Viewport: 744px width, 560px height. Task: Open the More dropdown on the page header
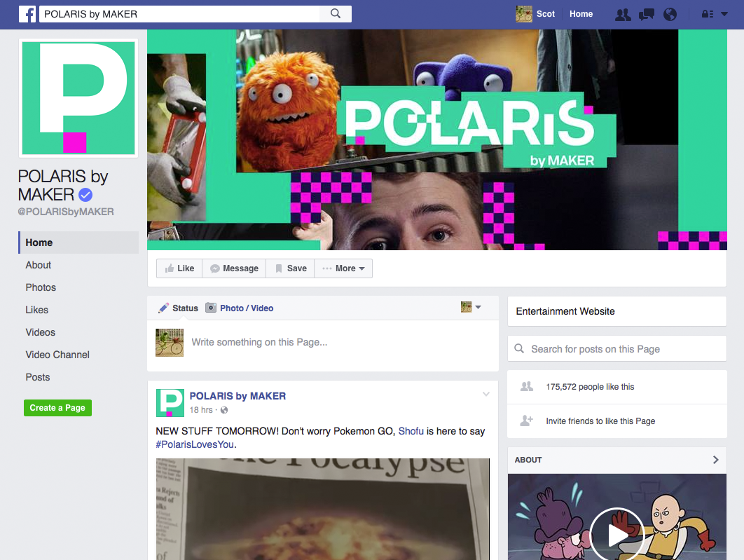(x=343, y=268)
